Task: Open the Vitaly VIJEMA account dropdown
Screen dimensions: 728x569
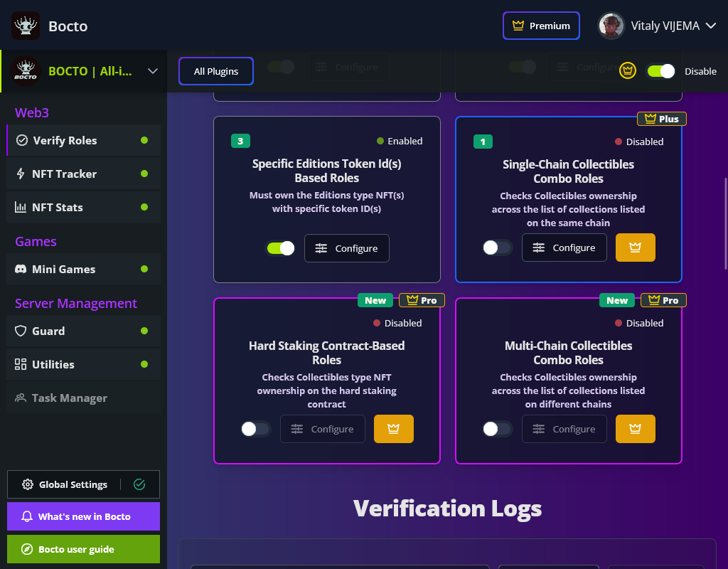Action: (x=711, y=26)
